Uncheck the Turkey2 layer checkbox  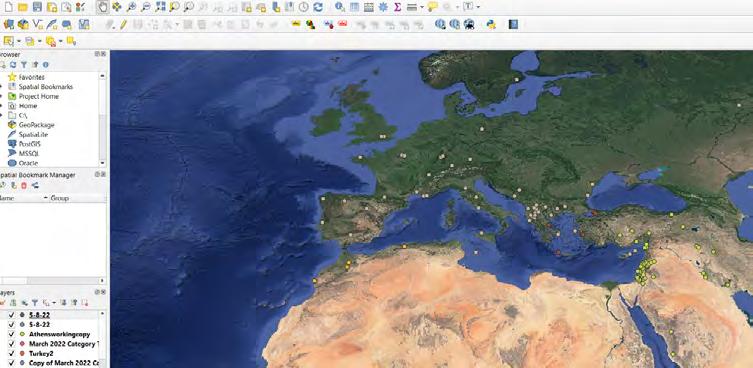pos(12,353)
